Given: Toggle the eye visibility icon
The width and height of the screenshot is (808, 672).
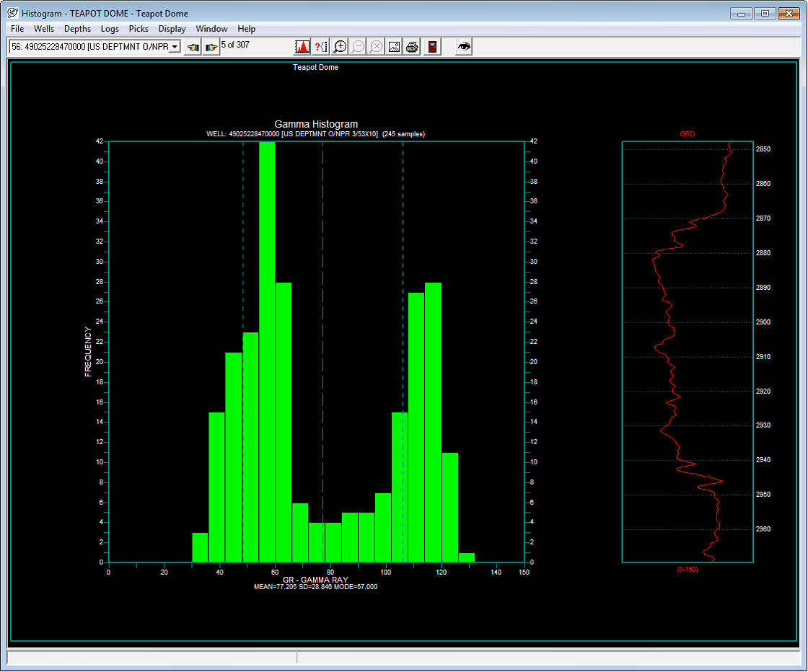Looking at the screenshot, I should point(464,47).
